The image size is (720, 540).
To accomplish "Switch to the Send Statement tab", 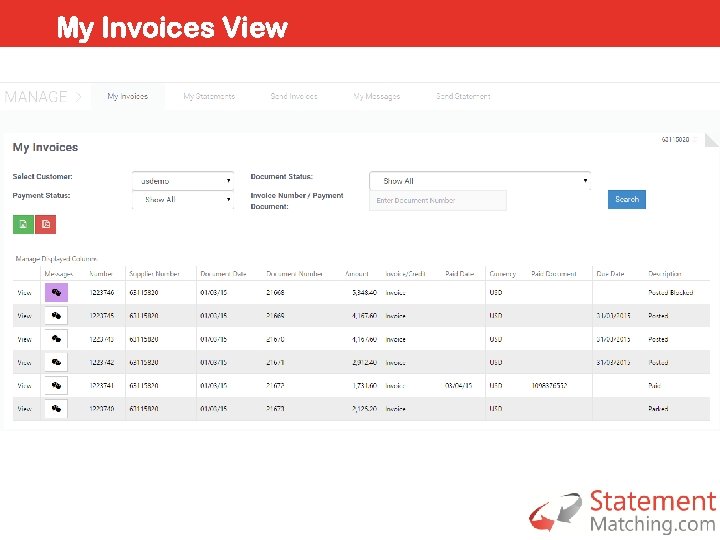I will coord(463,96).
